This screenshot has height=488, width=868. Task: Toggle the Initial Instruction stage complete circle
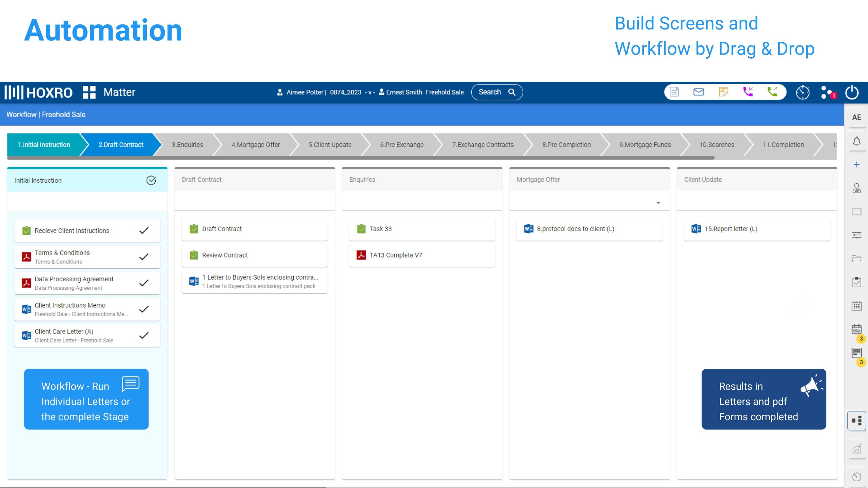coord(151,180)
